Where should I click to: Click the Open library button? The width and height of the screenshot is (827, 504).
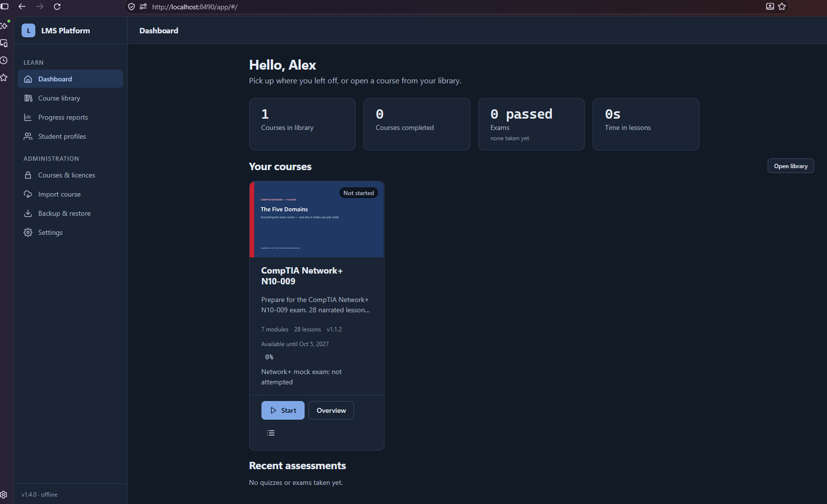coord(791,166)
